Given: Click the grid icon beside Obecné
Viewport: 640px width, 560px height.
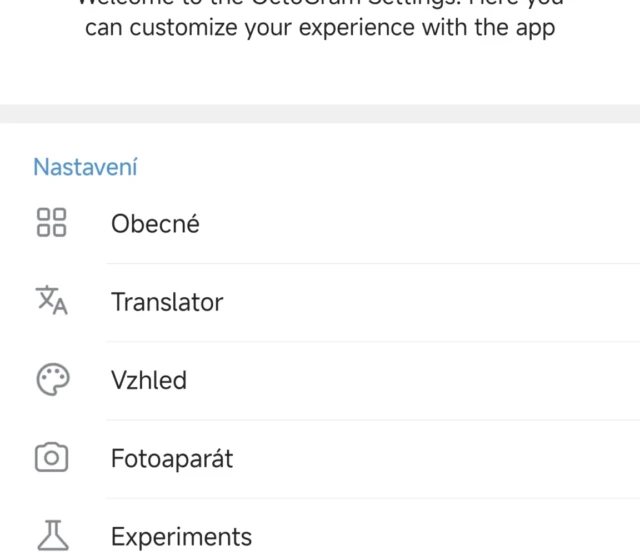Looking at the screenshot, I should click(x=51, y=223).
